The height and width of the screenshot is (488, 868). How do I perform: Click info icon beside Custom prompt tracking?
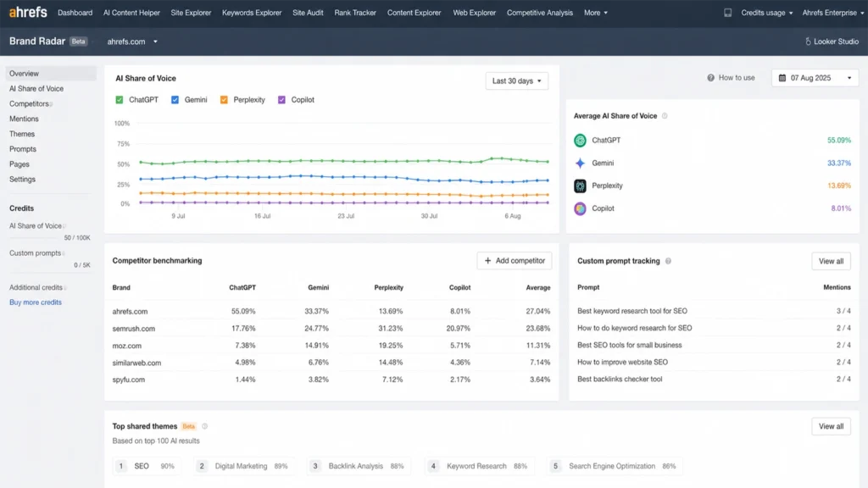pyautogui.click(x=668, y=261)
